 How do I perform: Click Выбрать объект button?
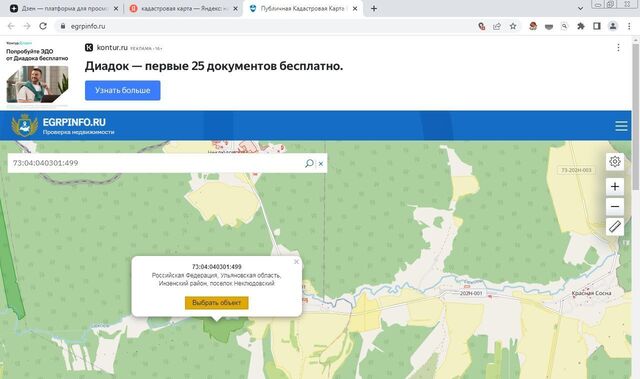tap(216, 303)
